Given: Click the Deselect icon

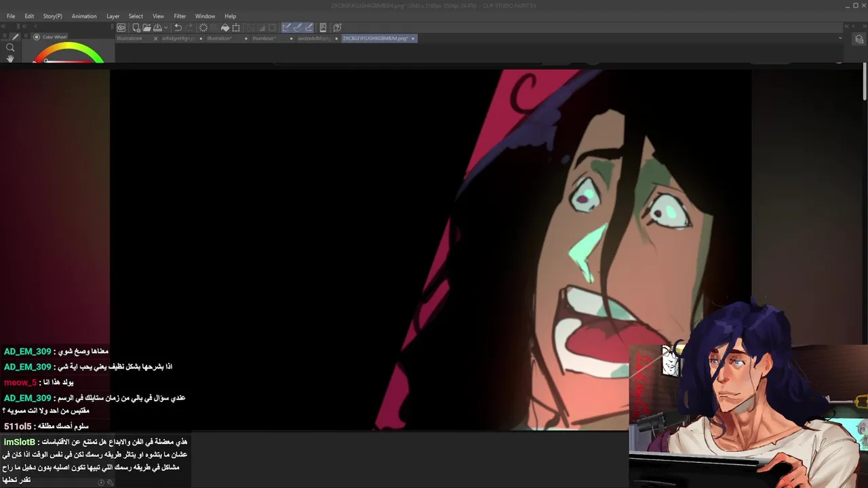Looking at the screenshot, I should click(250, 28).
